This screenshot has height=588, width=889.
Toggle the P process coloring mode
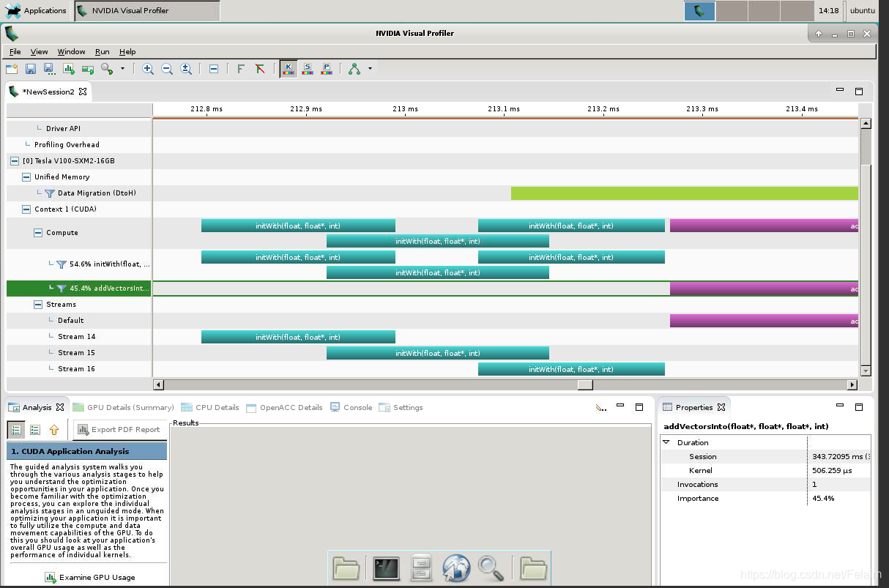pyautogui.click(x=327, y=69)
